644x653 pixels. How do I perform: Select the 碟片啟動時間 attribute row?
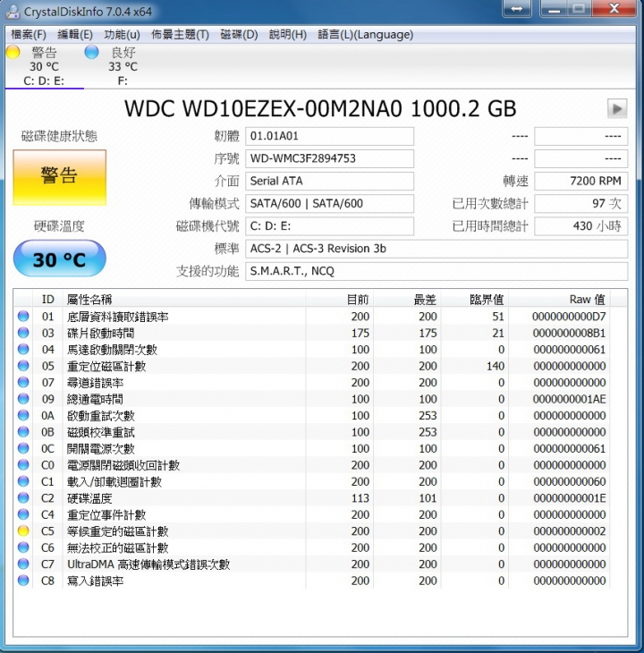312,333
